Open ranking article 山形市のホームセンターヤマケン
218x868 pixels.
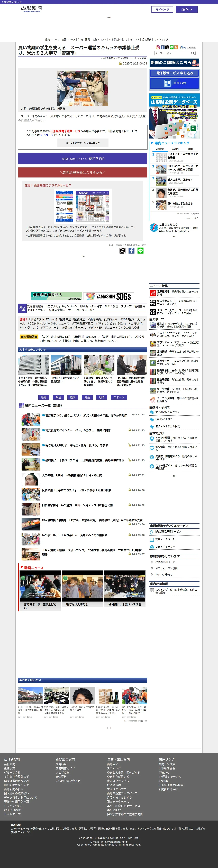pyautogui.click(x=183, y=168)
